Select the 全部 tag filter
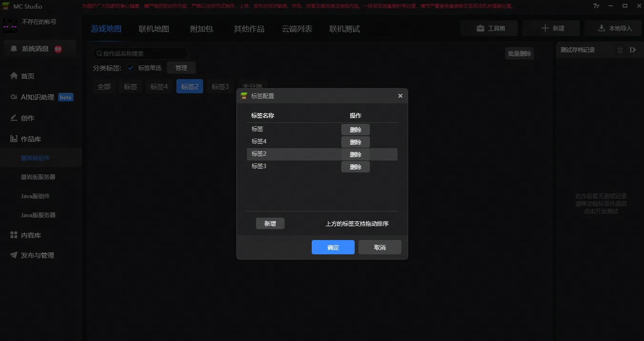644x341 pixels. [x=104, y=86]
